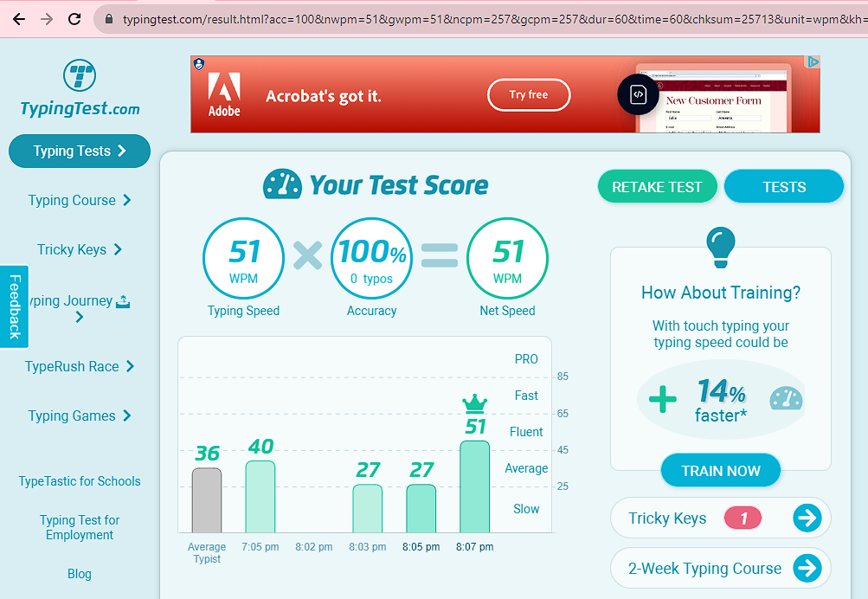The image size is (868, 599).
Task: Click the lightbulb tip icon
Action: click(721, 248)
